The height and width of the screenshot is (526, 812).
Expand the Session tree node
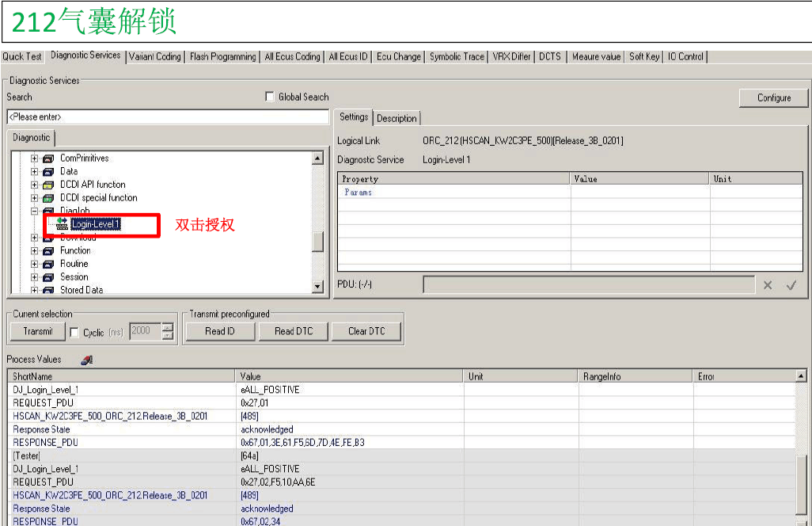tap(34, 277)
